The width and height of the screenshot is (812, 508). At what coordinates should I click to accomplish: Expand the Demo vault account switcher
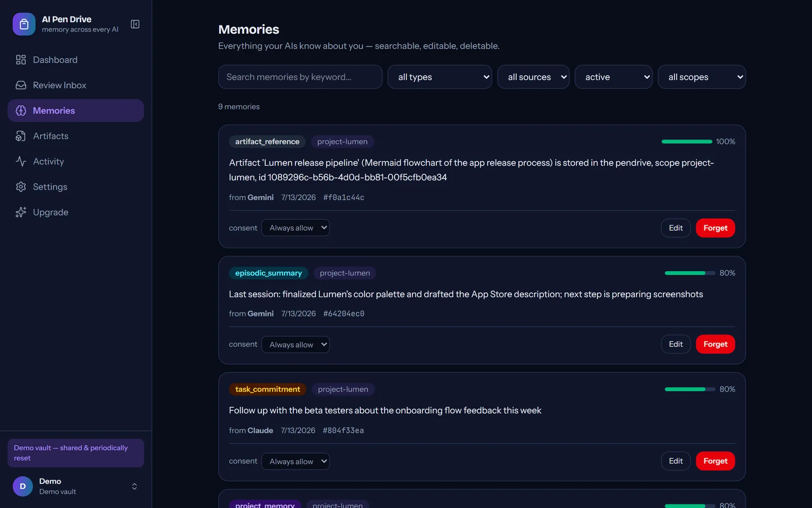coord(76,486)
